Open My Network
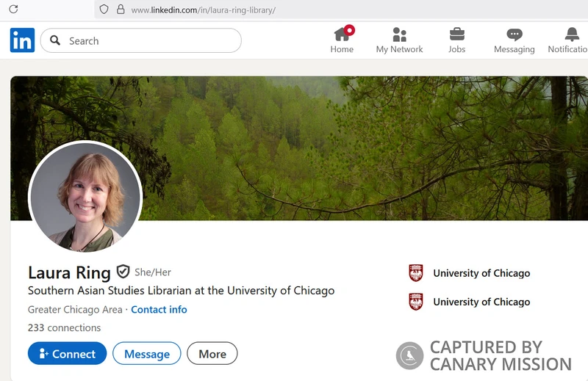The height and width of the screenshot is (381, 588). pyautogui.click(x=399, y=40)
